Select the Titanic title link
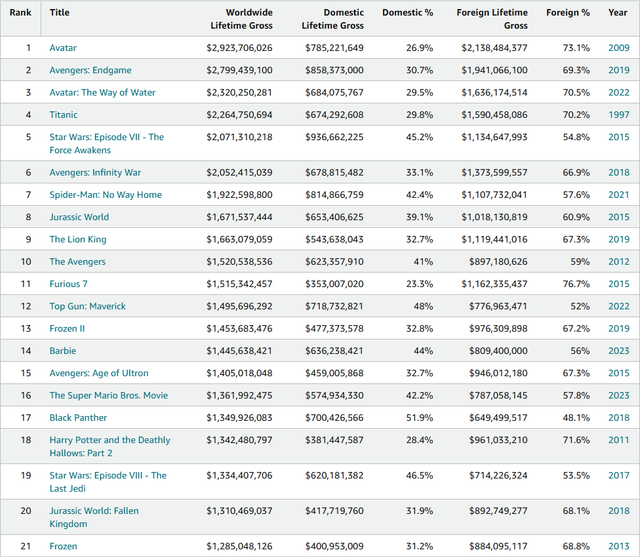Image resolution: width=640 pixels, height=557 pixels. point(63,114)
